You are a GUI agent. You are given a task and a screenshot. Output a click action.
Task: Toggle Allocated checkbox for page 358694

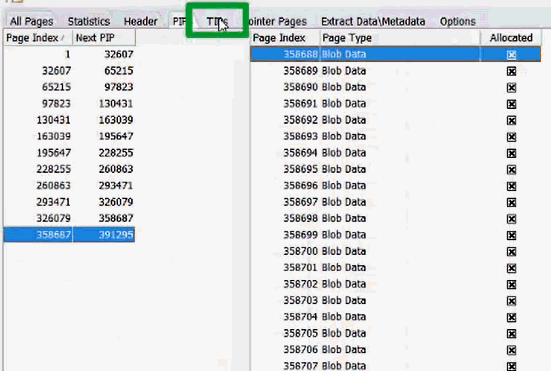[x=511, y=153]
